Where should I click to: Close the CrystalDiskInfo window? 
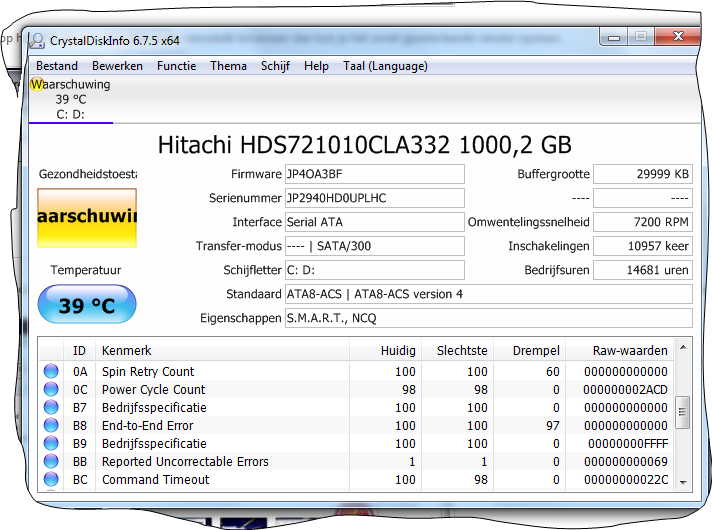point(678,36)
